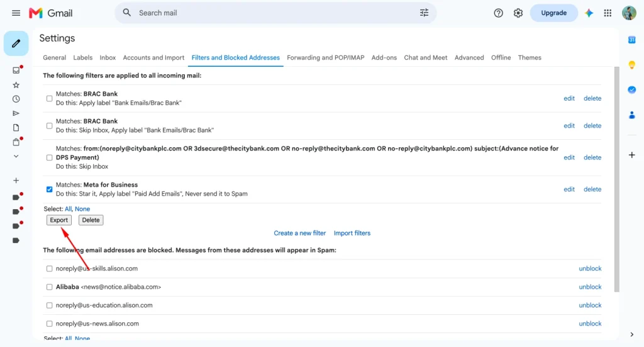Image resolution: width=644 pixels, height=347 pixels.
Task: Open the sidebar icon below Drafts
Action: pos(16,142)
